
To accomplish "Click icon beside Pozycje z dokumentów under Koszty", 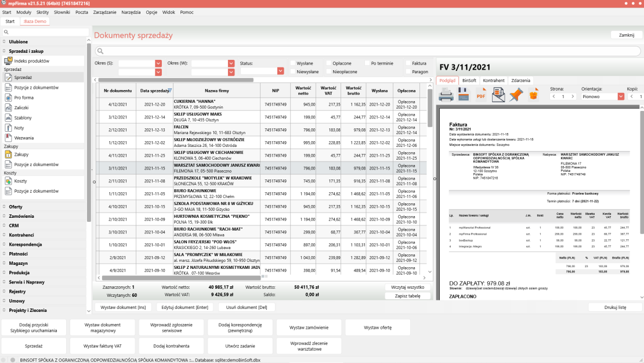I will click(x=8, y=191).
